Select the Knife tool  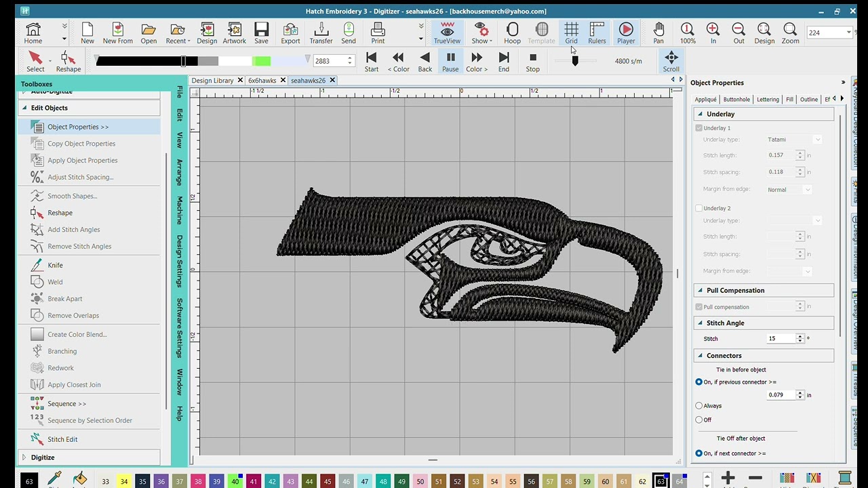[x=55, y=265]
